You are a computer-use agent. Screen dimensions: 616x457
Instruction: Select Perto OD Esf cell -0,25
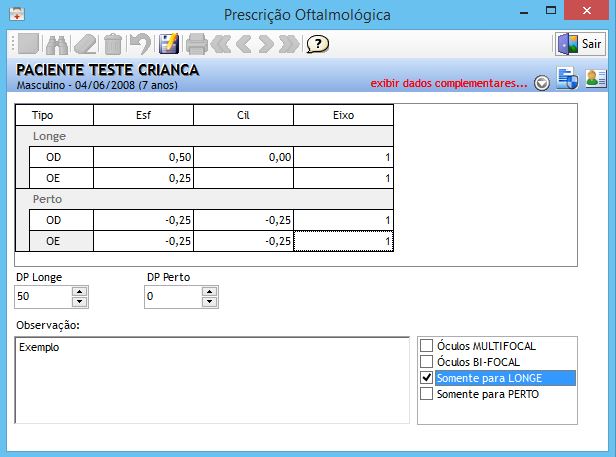pyautogui.click(x=143, y=220)
